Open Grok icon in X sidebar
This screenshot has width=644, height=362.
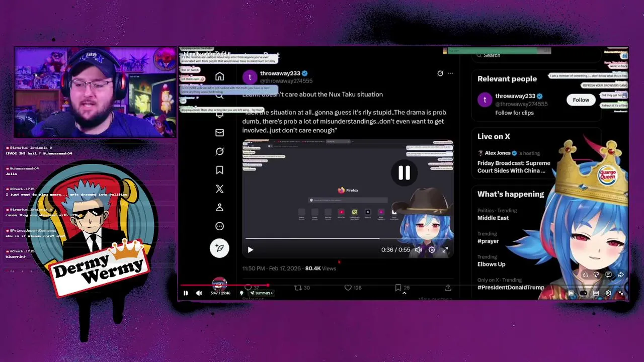coord(220,151)
